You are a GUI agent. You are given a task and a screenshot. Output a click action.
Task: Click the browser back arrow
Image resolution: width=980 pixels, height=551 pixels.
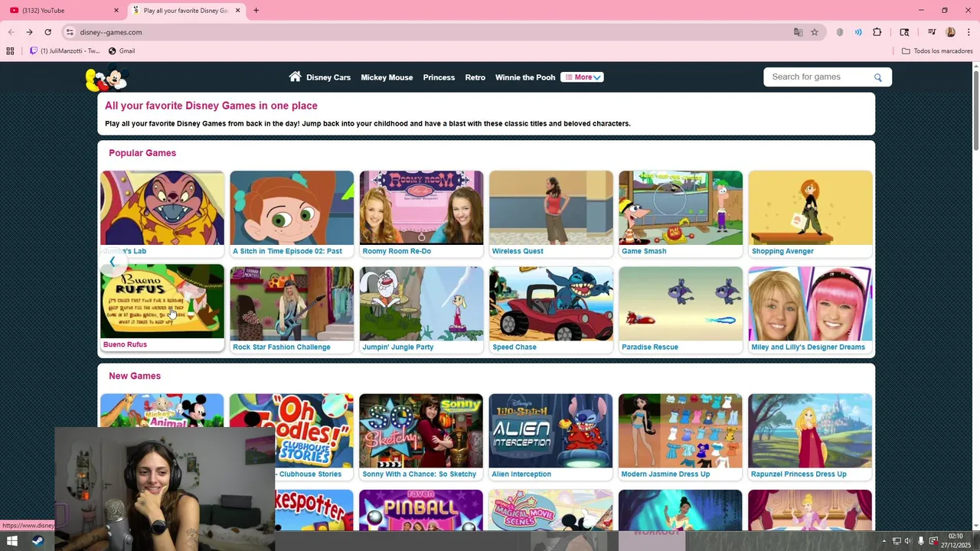pos(11,32)
